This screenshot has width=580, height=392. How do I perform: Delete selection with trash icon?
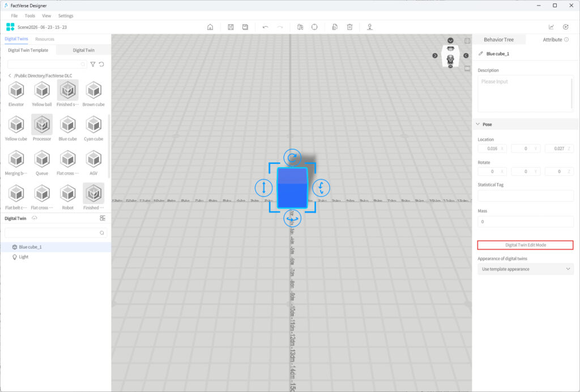349,27
